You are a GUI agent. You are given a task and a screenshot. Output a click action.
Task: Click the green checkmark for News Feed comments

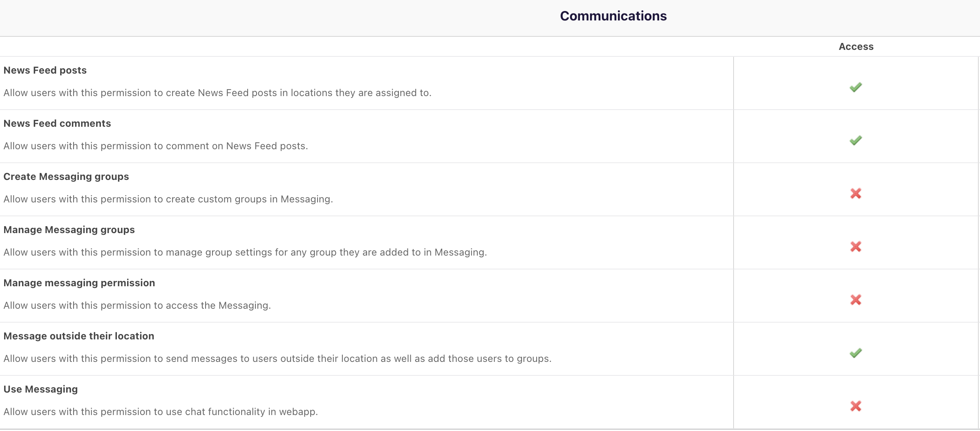pyautogui.click(x=855, y=140)
